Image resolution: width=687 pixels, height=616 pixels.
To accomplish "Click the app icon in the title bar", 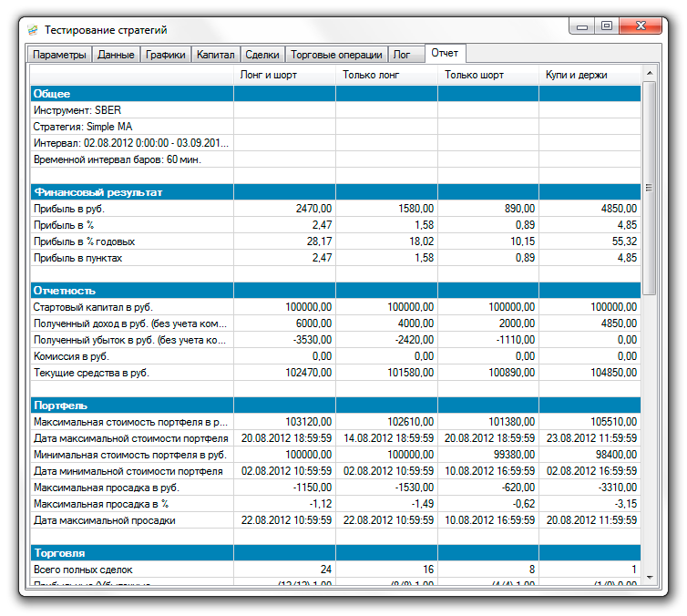I will pos(33,30).
